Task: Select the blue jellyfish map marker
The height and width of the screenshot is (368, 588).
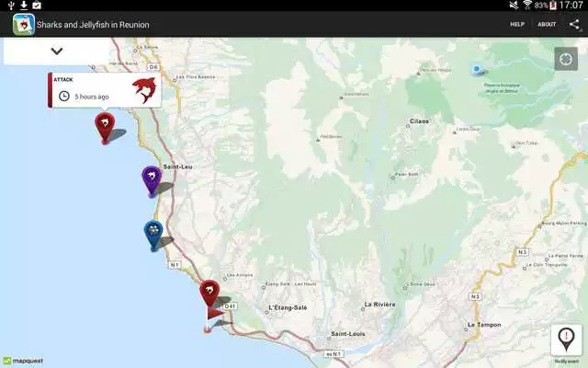Action: (x=153, y=236)
